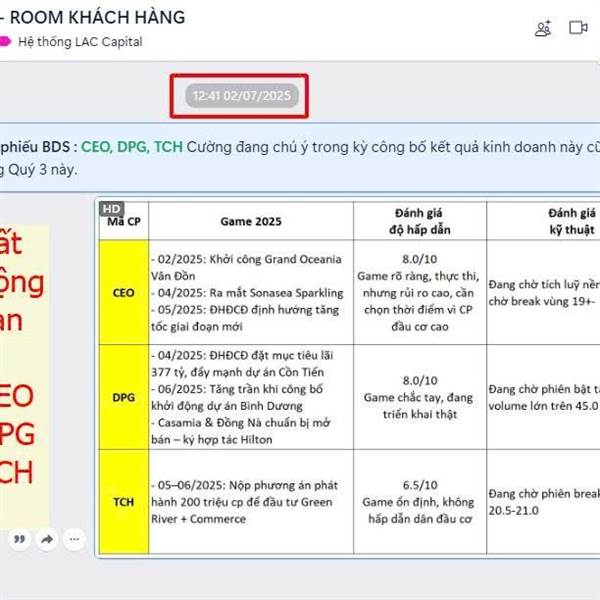Click the 8.0/10 rating in CEO row
The width and height of the screenshot is (600, 600).
point(420,259)
